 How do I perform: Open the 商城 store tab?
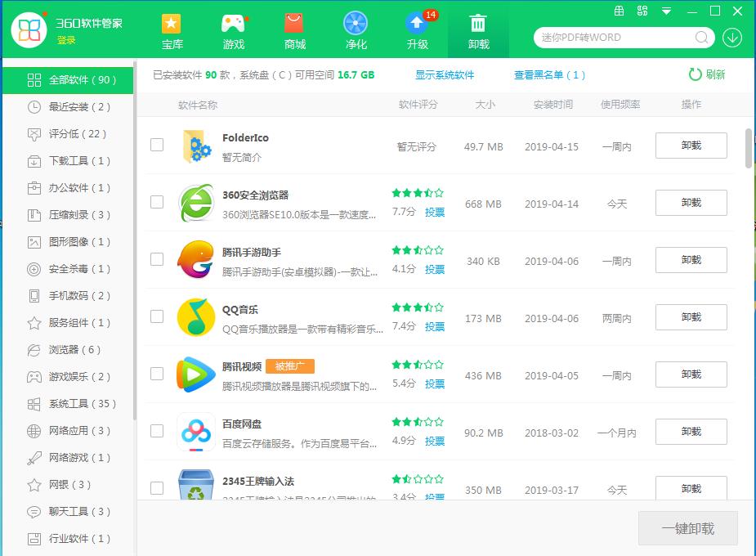coord(294,32)
